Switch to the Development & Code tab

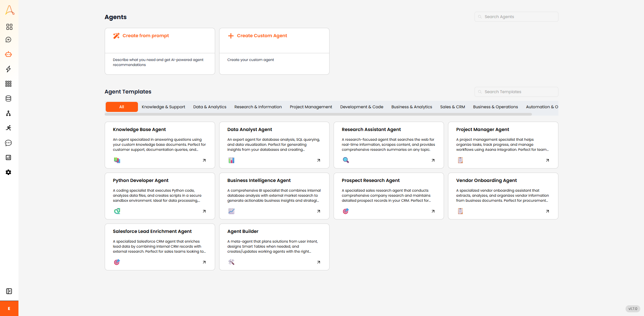point(361,107)
